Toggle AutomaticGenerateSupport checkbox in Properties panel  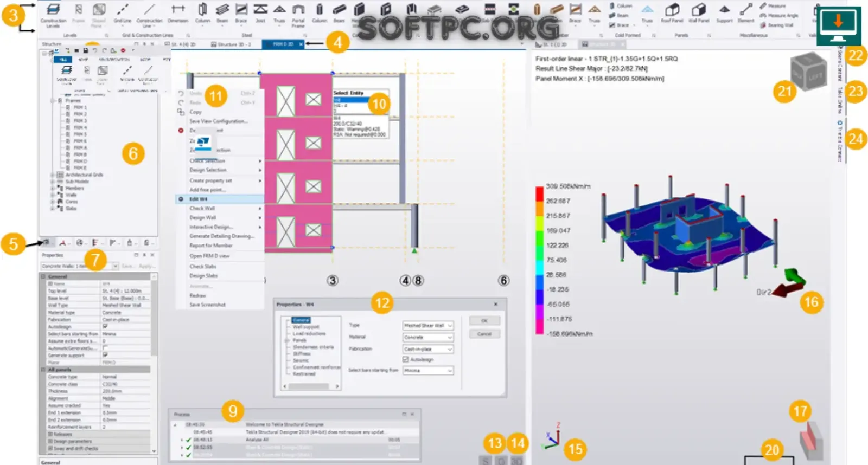[105, 348]
